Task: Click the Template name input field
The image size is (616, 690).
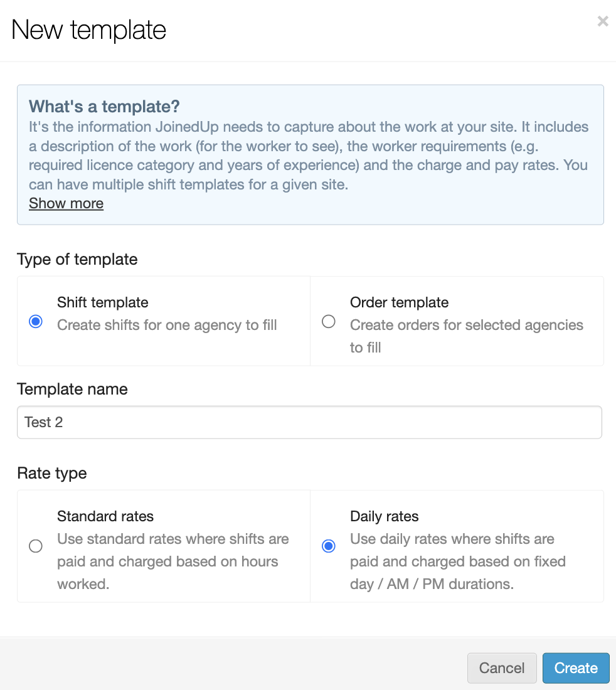Action: pos(309,422)
